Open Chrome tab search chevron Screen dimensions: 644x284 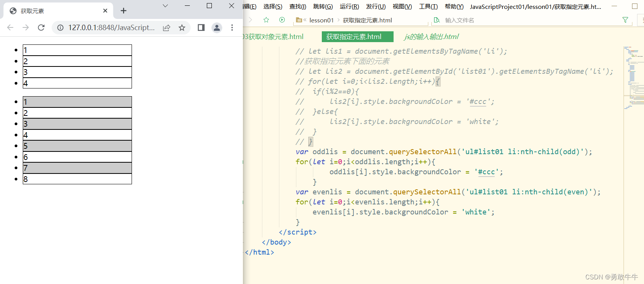[x=165, y=5]
